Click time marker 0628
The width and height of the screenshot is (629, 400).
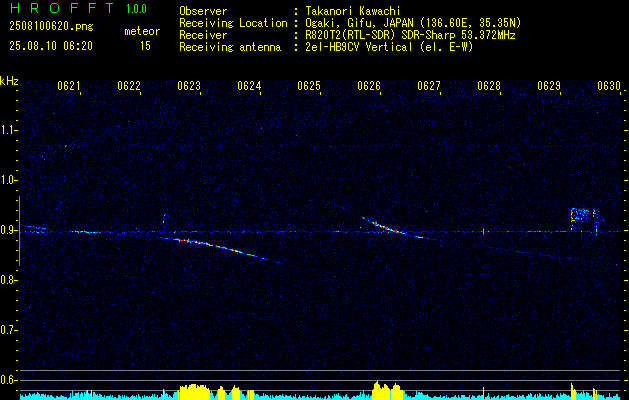(489, 85)
